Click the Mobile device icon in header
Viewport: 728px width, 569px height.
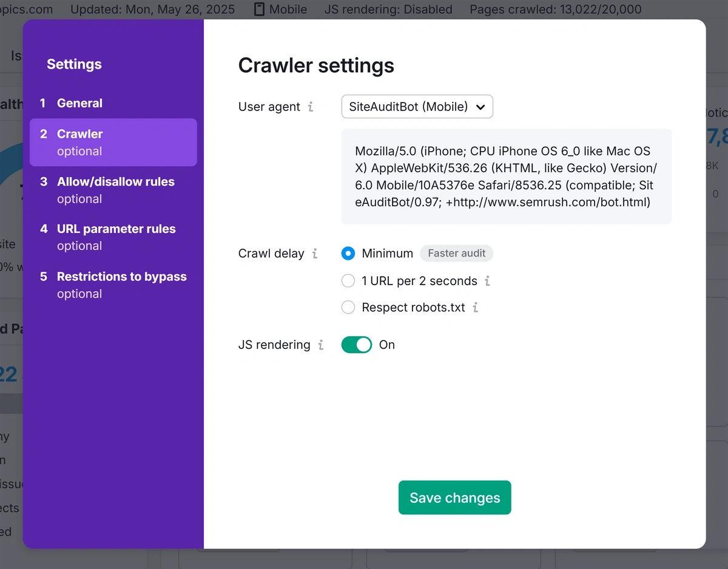pyautogui.click(x=259, y=10)
